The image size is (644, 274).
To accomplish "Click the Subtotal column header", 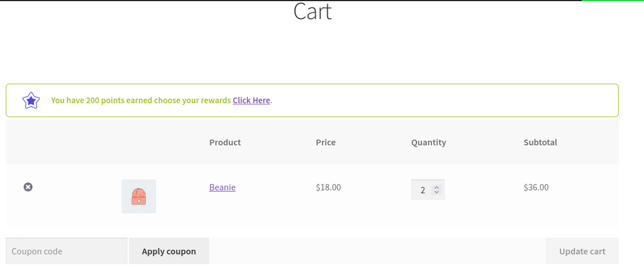I will coord(540,142).
